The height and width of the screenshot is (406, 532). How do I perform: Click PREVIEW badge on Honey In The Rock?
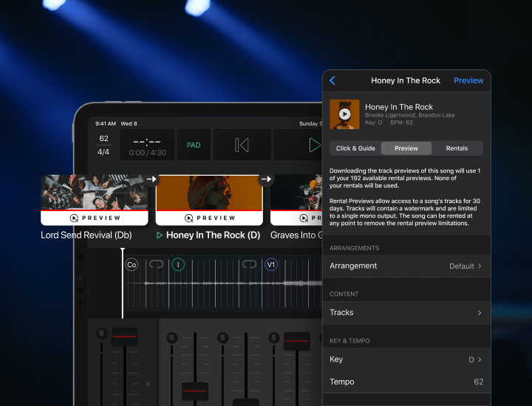[210, 218]
